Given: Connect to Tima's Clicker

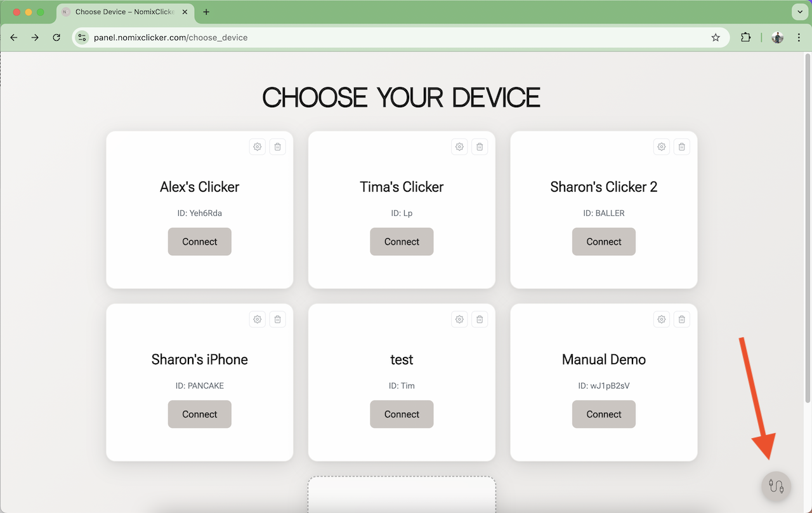Looking at the screenshot, I should point(402,242).
